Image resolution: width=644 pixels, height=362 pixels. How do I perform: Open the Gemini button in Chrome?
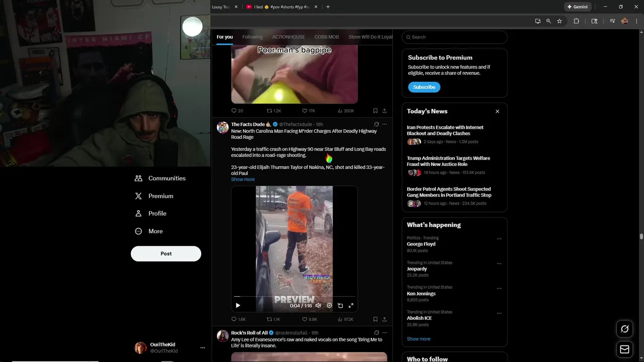(x=578, y=7)
